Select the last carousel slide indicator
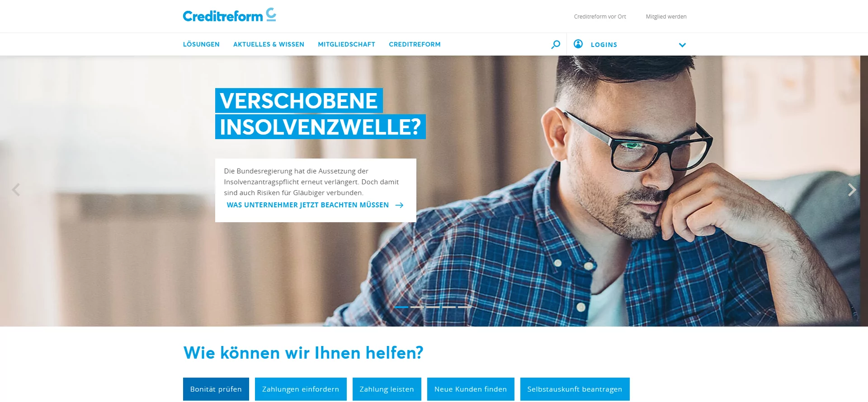This screenshot has height=402, width=868. (464, 307)
